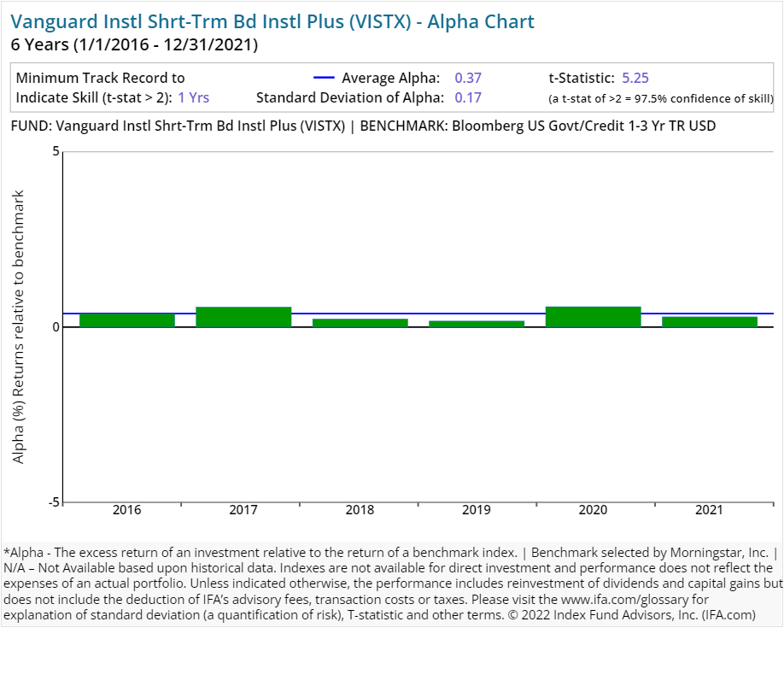Click the 2020 x-axis label
784x692 pixels.
tap(593, 510)
